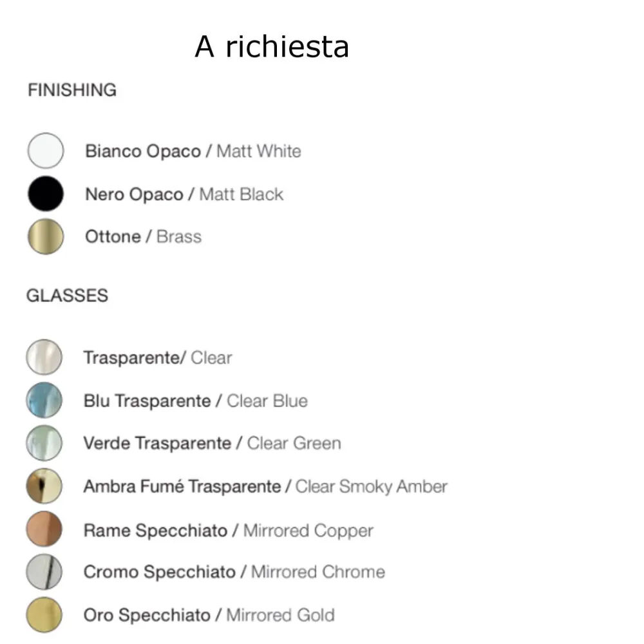The image size is (644, 644).
Task: Click the 'Rame Specchiato / Mirrored Copper' label
Action: coord(228,531)
